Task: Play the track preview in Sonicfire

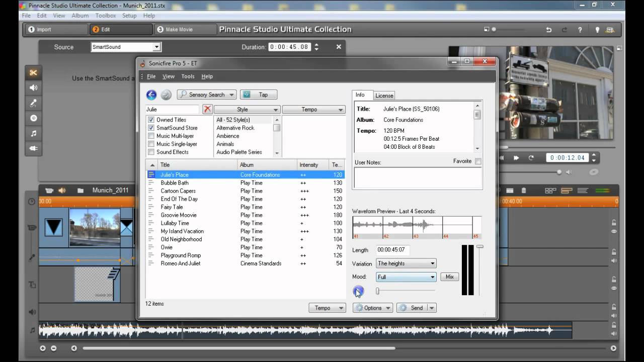Action: (x=358, y=291)
